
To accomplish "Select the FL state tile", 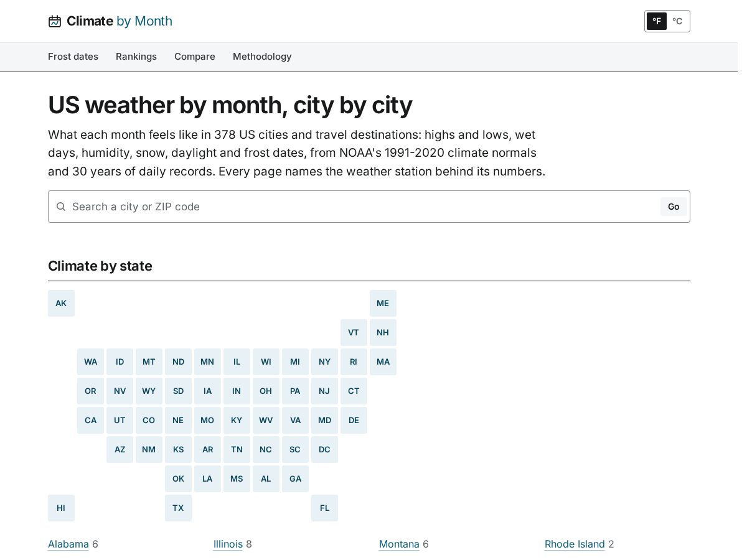I will point(324,508).
